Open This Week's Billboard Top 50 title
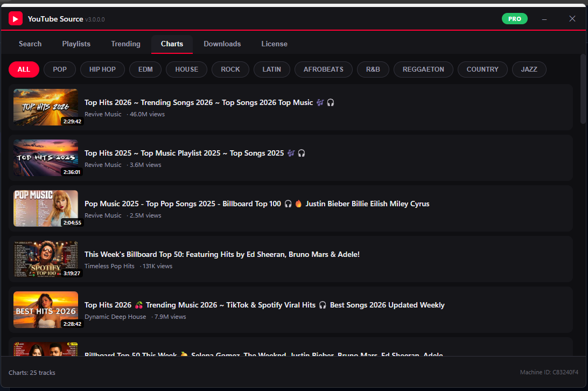Image resolution: width=588 pixels, height=391 pixels. (x=222, y=254)
